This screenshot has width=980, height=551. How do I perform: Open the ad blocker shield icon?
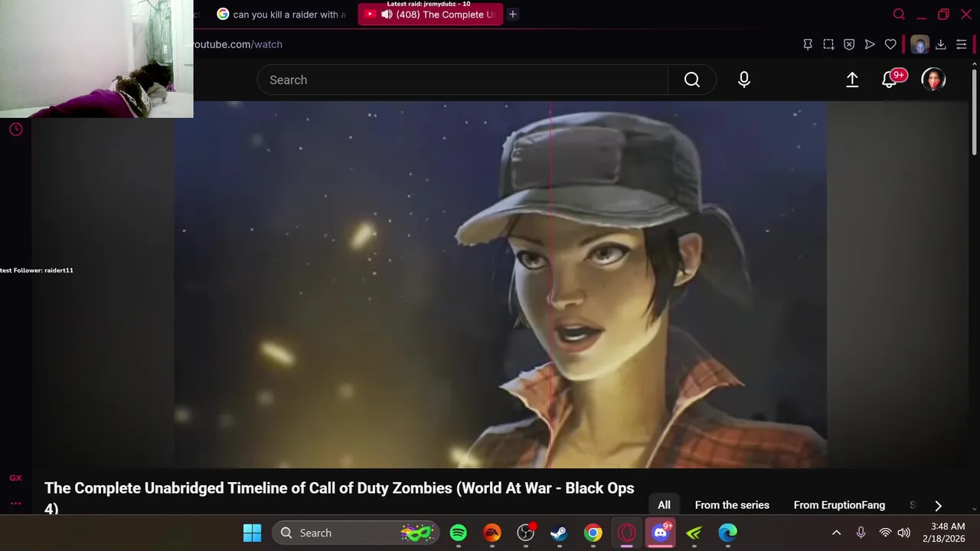point(849,44)
